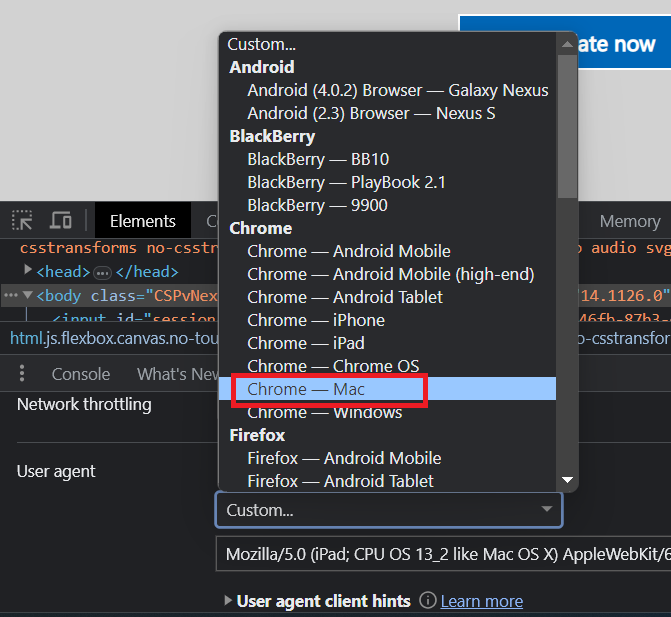Expand the head element node
The height and width of the screenshot is (617, 671).
click(28, 270)
